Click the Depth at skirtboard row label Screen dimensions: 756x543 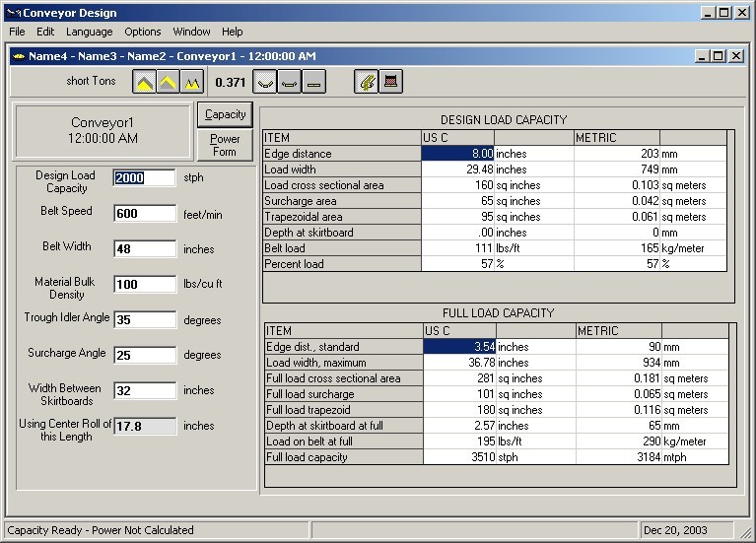point(342,233)
